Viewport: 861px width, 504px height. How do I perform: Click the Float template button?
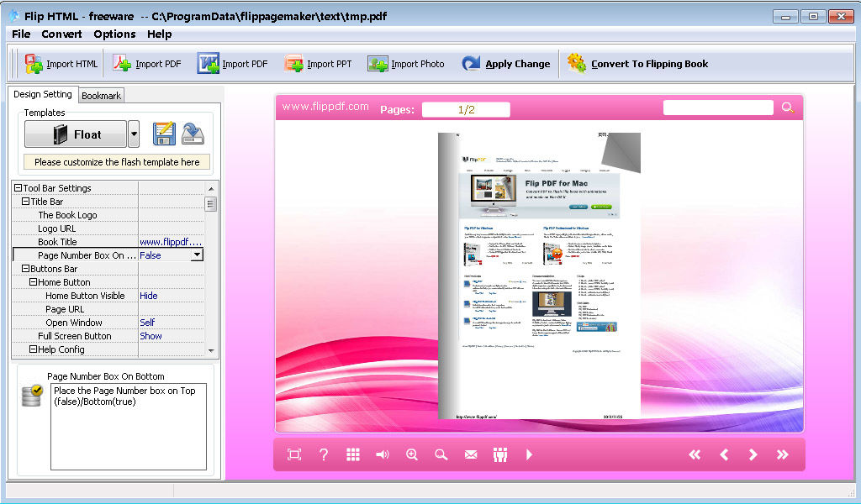pos(76,134)
